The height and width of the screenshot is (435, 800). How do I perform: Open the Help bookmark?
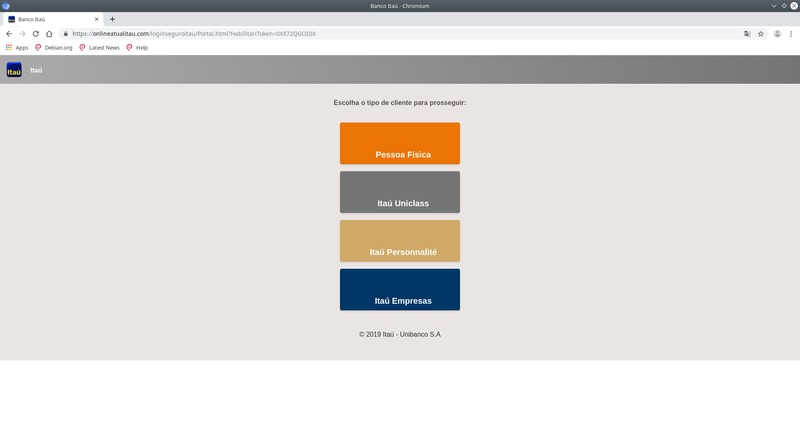coord(137,47)
